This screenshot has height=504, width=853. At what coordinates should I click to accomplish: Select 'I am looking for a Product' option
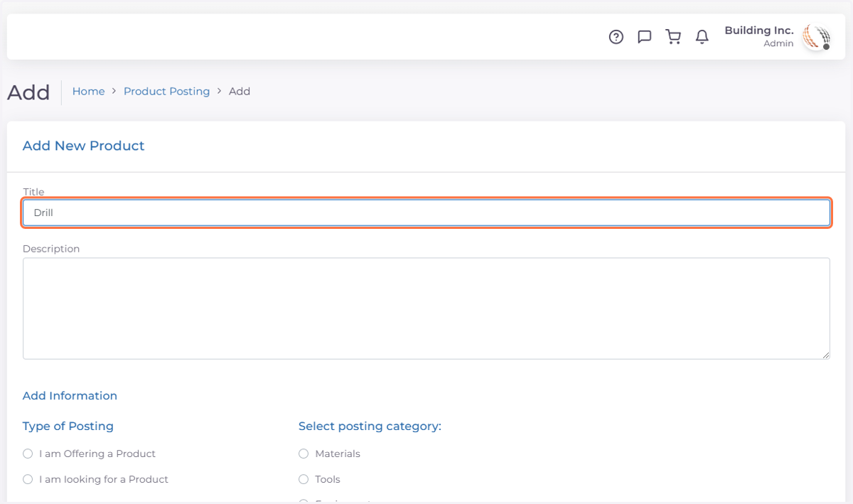pos(28,479)
